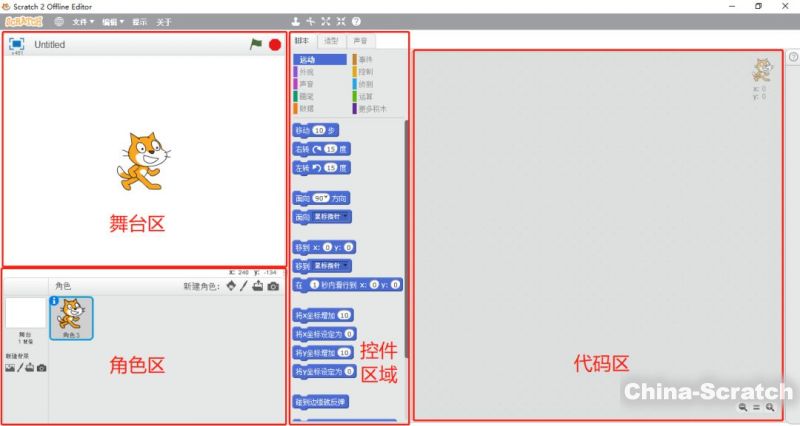Click the green flag to start
The image size is (800, 426).
[x=256, y=45]
